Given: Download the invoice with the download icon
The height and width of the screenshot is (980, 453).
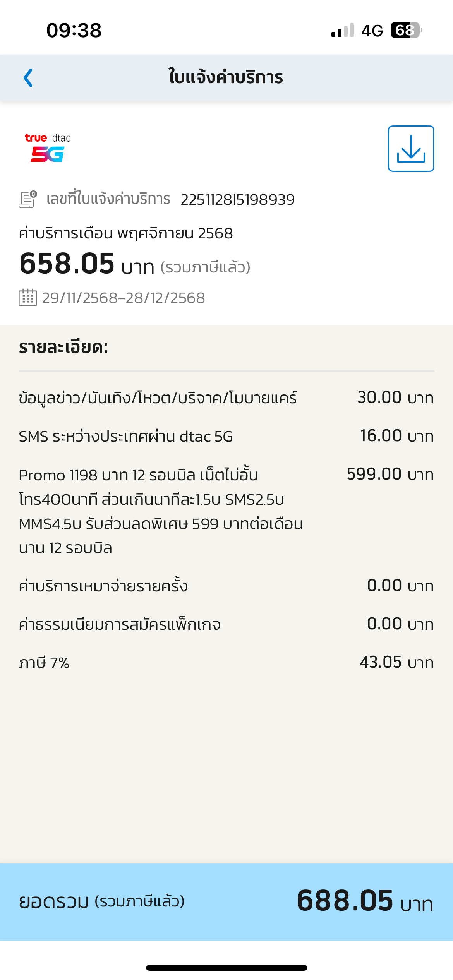Looking at the screenshot, I should click(411, 149).
